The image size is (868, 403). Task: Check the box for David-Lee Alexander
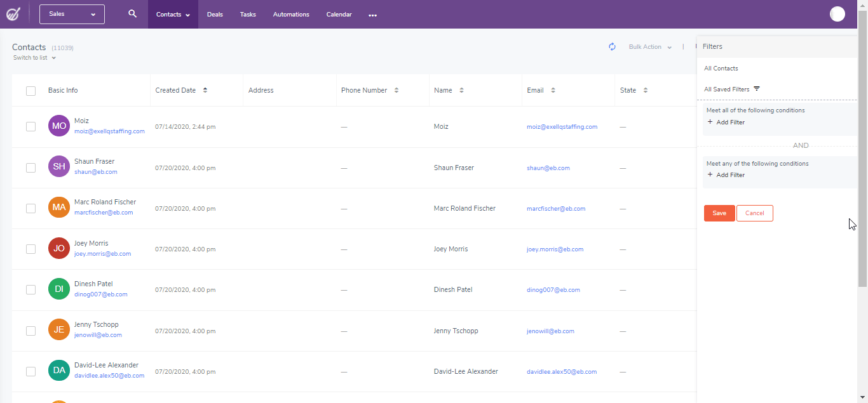tap(31, 371)
